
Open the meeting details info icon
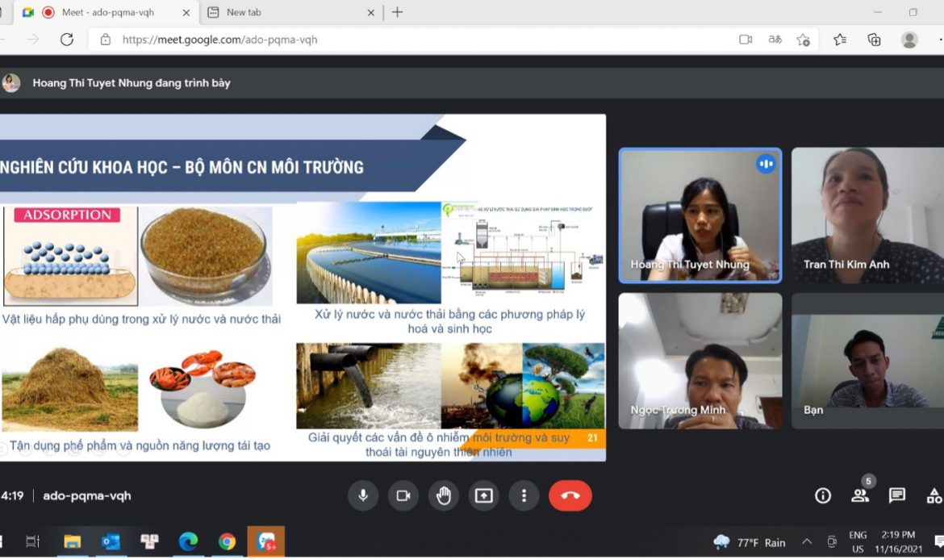(x=823, y=495)
